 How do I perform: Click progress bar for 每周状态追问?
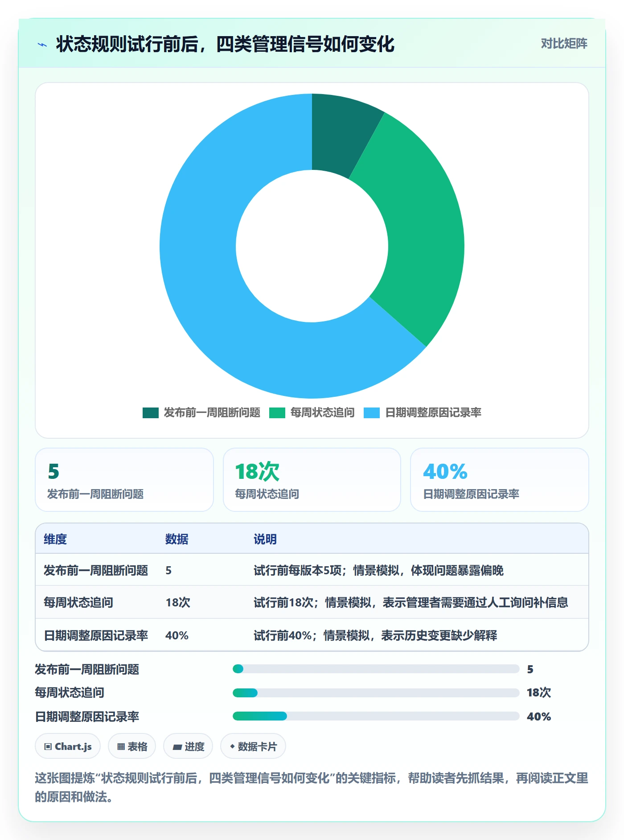[x=376, y=693]
